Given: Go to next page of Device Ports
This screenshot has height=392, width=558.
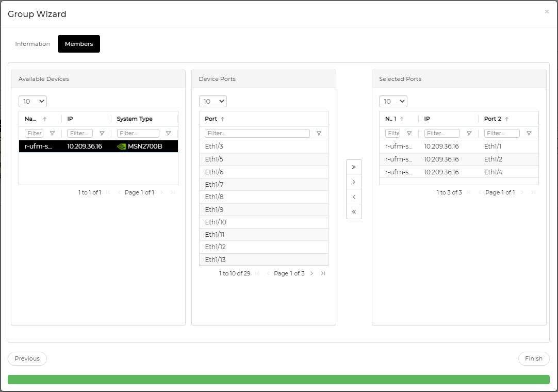Looking at the screenshot, I should pyautogui.click(x=311, y=273).
